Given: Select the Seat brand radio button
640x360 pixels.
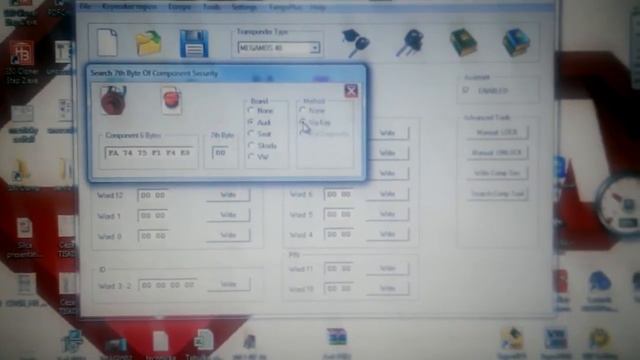Looking at the screenshot, I should click(251, 133).
